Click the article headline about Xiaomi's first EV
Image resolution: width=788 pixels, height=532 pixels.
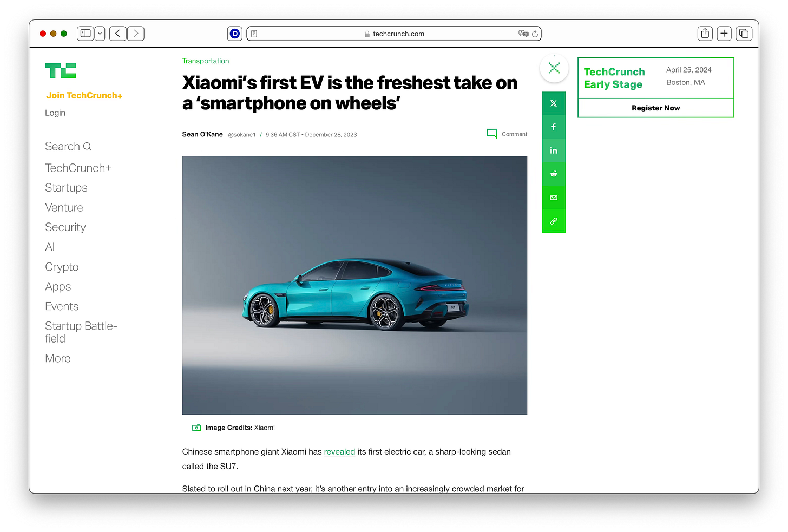pyautogui.click(x=350, y=93)
